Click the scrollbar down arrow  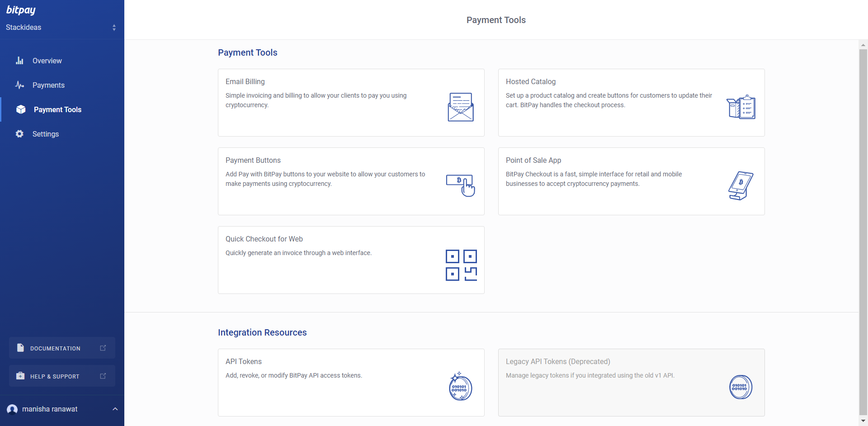point(863,421)
